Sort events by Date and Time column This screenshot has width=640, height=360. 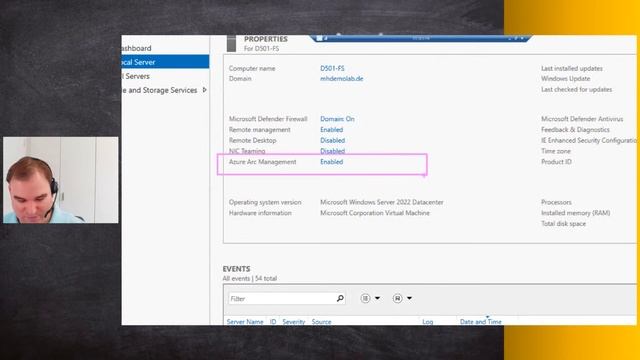tap(480, 322)
